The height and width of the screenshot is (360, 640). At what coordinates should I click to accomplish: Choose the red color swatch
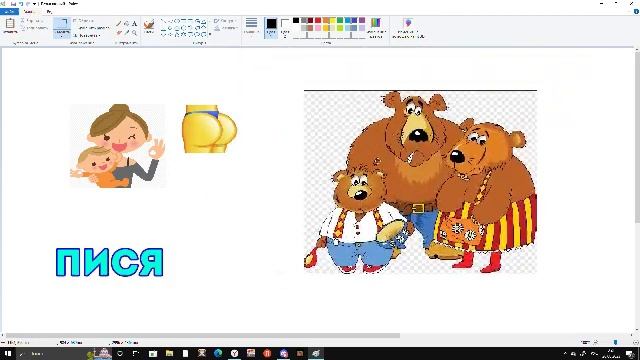(x=318, y=20)
